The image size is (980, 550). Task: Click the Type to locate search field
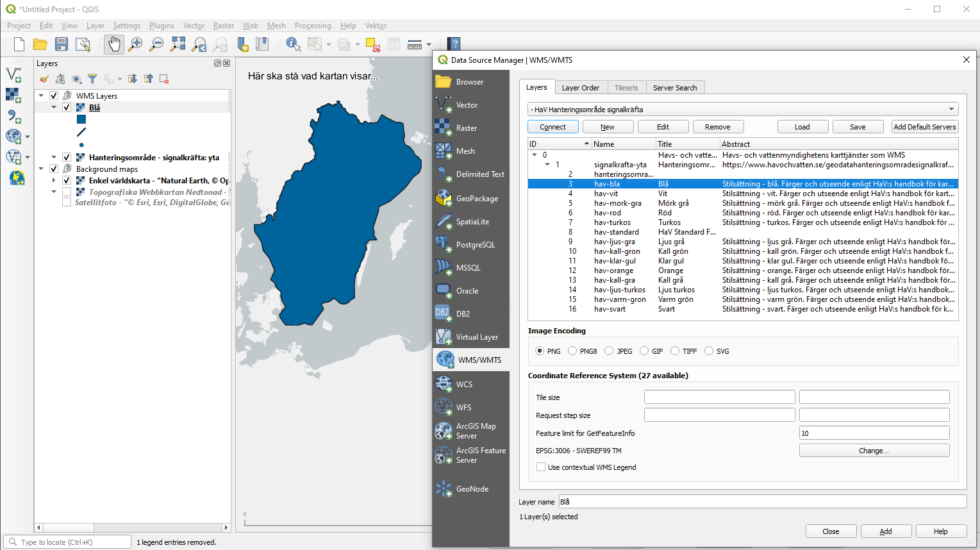[x=67, y=541]
